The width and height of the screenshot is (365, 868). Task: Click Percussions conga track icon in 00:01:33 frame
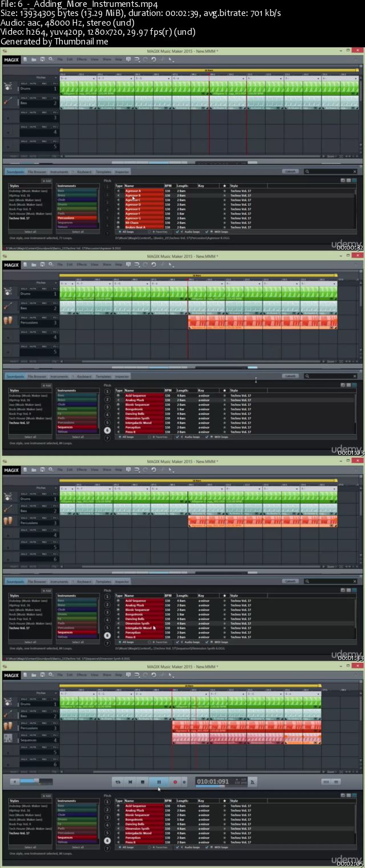click(9, 521)
